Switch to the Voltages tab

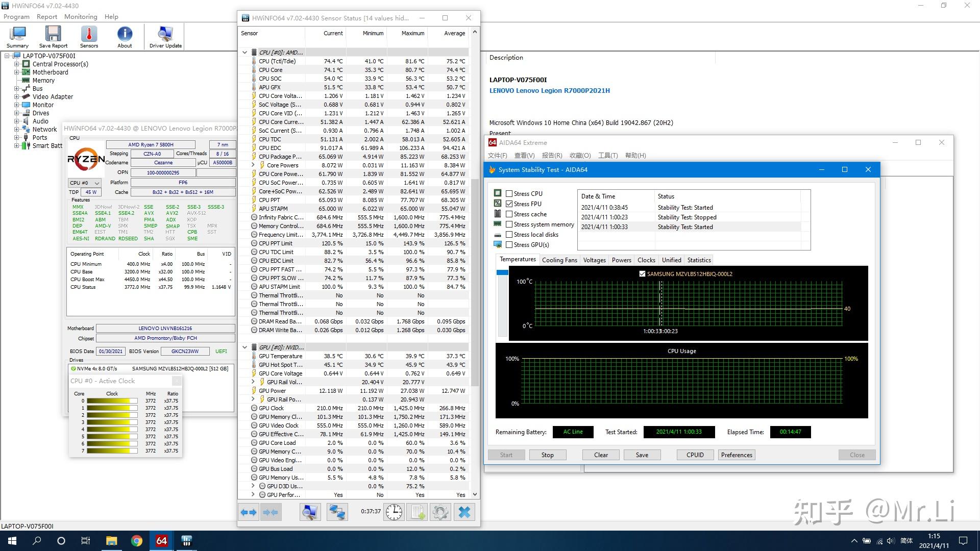[x=595, y=260]
